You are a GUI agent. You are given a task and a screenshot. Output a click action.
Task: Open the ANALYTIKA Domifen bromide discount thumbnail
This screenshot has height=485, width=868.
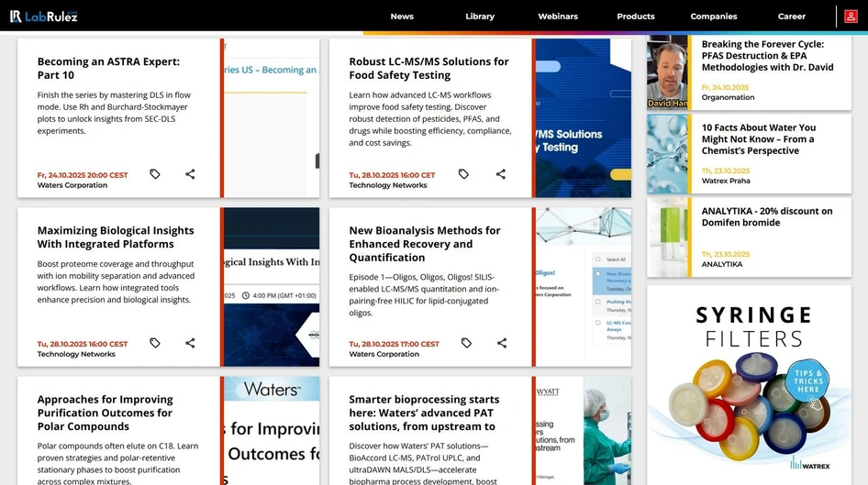pyautogui.click(x=667, y=237)
